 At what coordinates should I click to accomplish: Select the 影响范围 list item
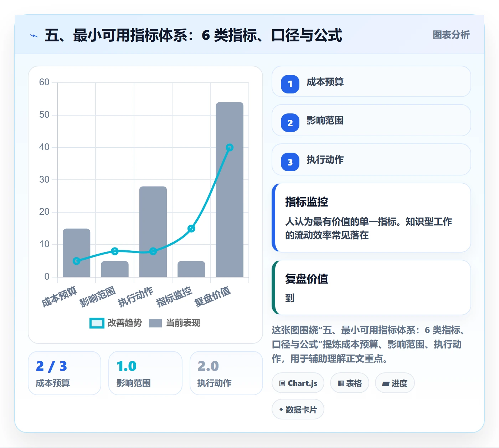point(371,120)
